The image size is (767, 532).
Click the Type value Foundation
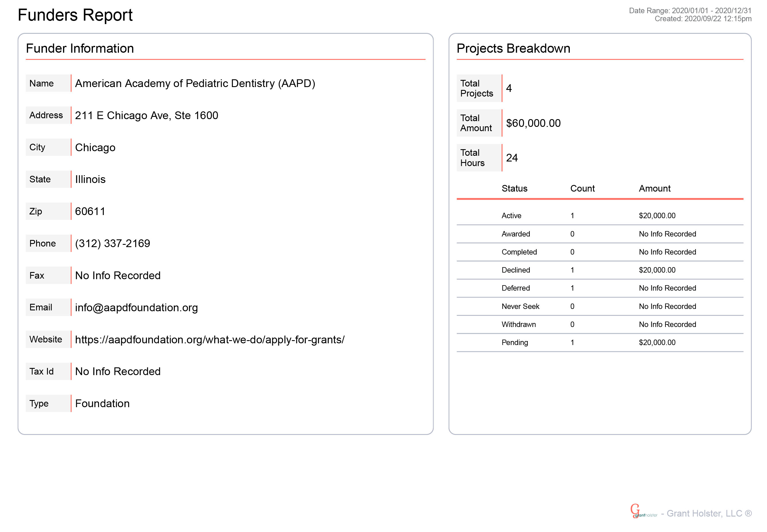pyautogui.click(x=102, y=403)
